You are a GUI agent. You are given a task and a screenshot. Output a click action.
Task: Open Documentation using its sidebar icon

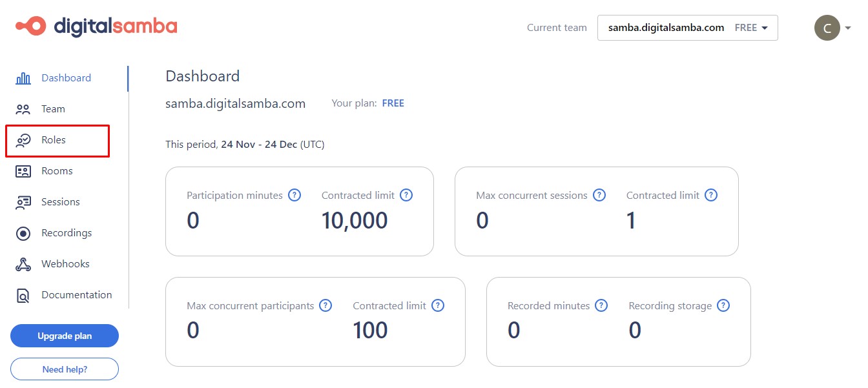(23, 295)
